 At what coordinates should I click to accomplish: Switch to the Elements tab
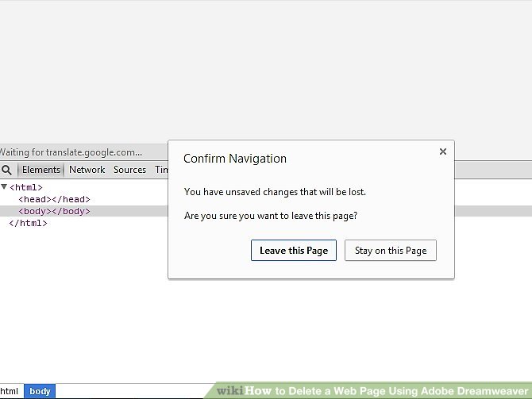coord(40,170)
